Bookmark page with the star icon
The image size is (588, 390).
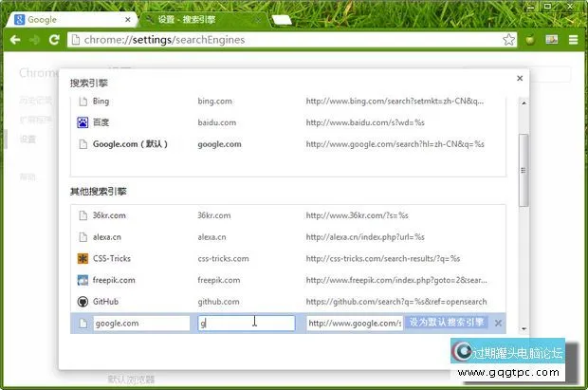pos(508,40)
